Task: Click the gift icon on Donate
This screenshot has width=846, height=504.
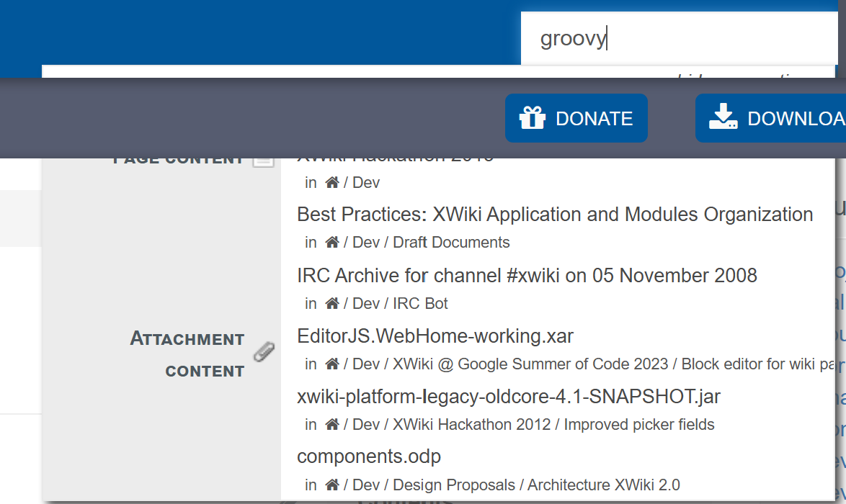Action: (533, 117)
